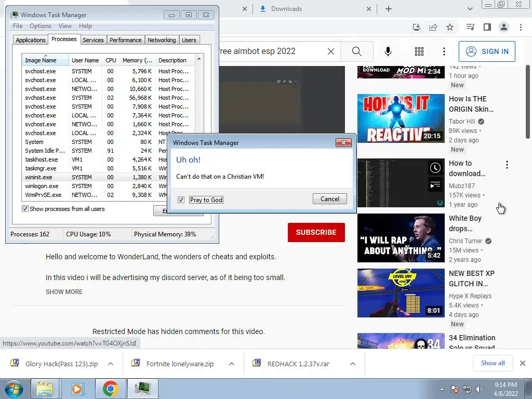Click Show all downloads button
The width and height of the screenshot is (532, 399).
tap(493, 363)
